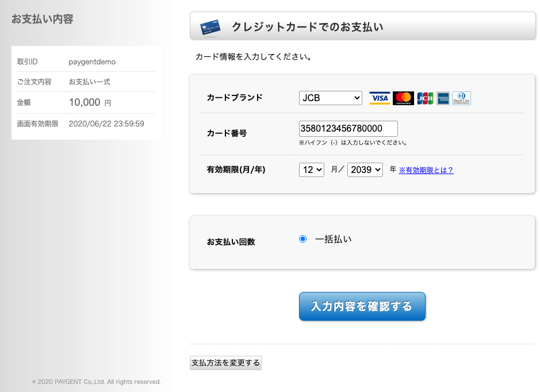Click the JCB card logo
The width and height of the screenshot is (540, 392).
(x=426, y=98)
